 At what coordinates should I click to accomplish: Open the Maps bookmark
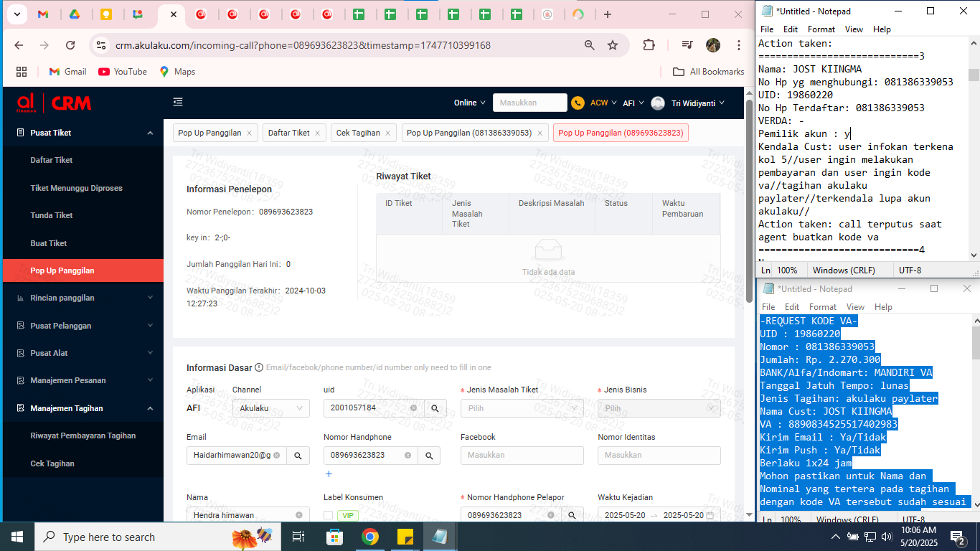point(177,72)
